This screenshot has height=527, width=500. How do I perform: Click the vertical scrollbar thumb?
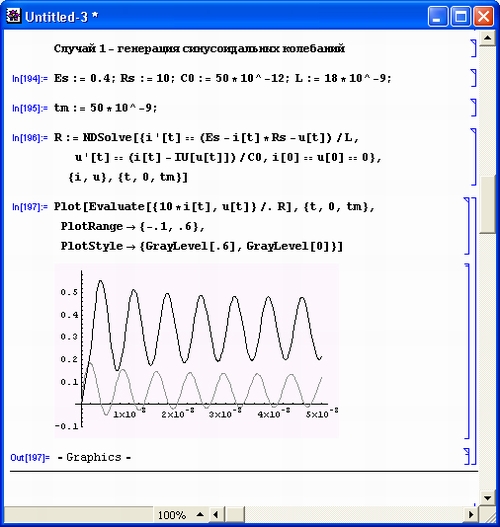point(488,204)
